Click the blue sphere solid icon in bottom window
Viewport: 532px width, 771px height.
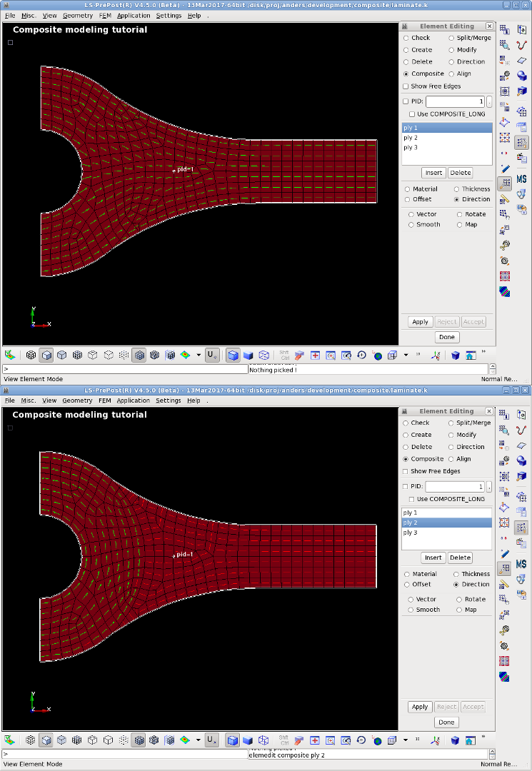tap(522, 460)
